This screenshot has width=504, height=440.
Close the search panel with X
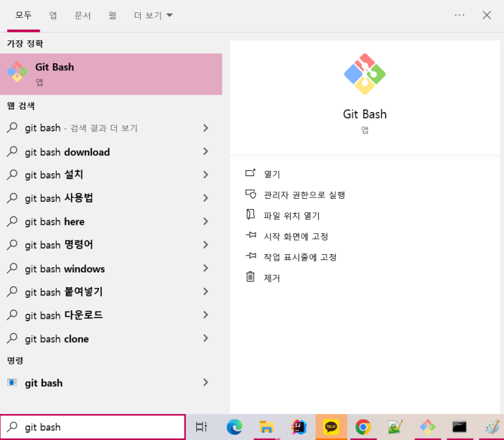tap(486, 15)
